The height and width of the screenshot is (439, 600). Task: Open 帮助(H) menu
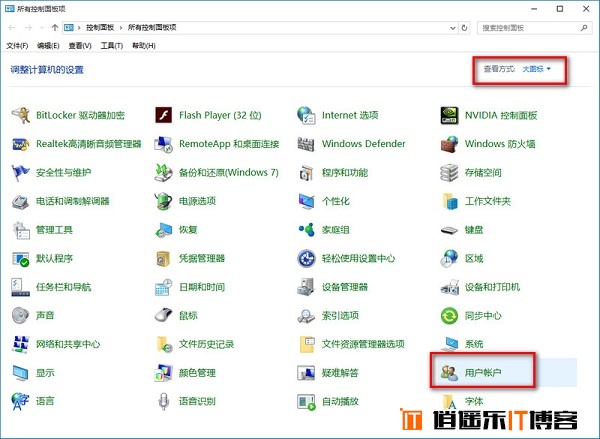click(x=144, y=46)
